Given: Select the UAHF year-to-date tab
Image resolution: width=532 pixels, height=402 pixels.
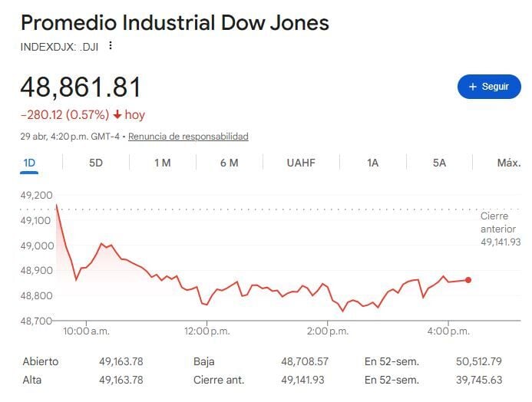Looking at the screenshot, I should tap(301, 163).
